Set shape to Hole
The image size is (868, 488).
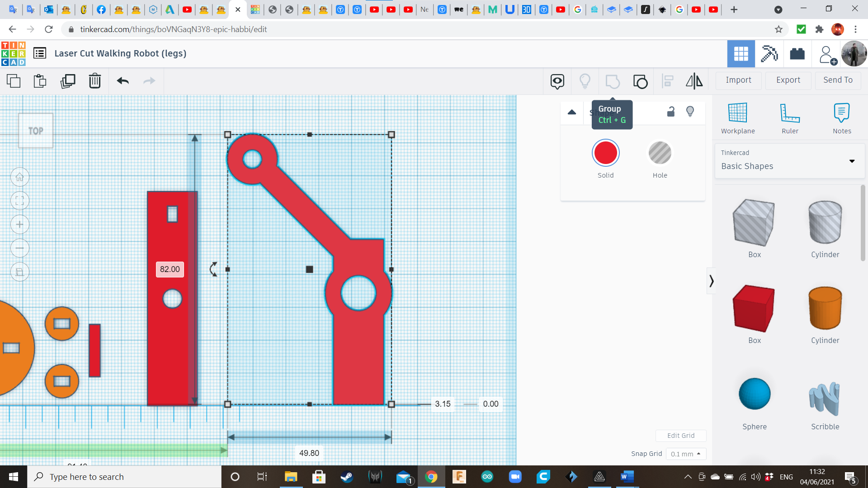[660, 153]
